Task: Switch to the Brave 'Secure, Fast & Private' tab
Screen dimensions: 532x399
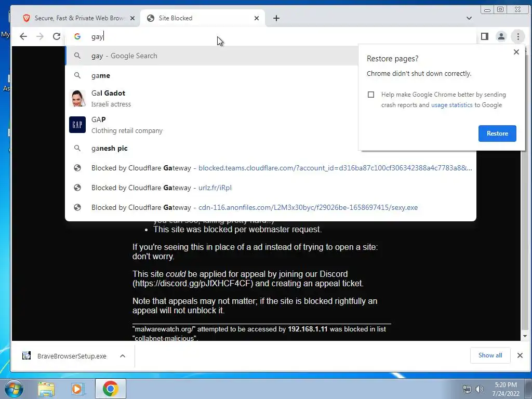Action: [x=79, y=18]
